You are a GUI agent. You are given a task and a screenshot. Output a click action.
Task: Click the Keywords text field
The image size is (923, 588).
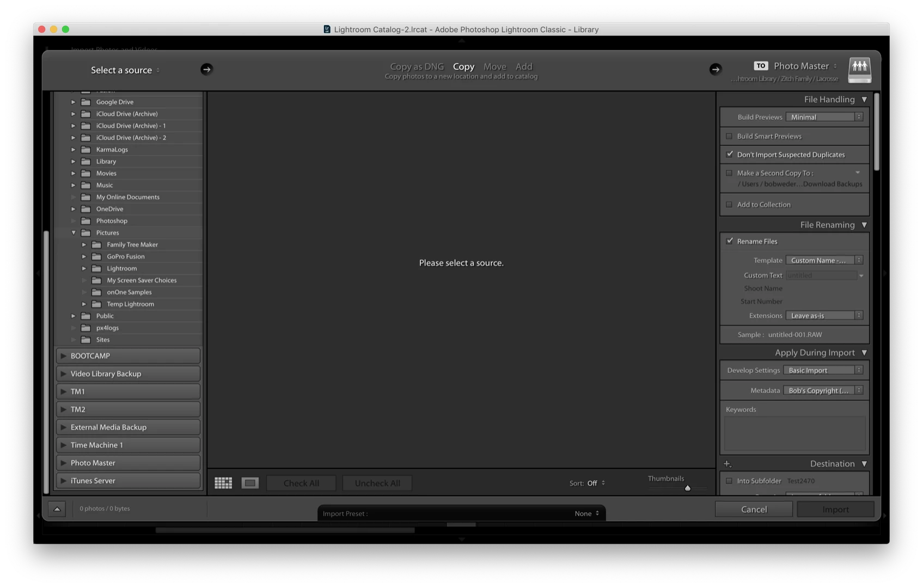[795, 433]
